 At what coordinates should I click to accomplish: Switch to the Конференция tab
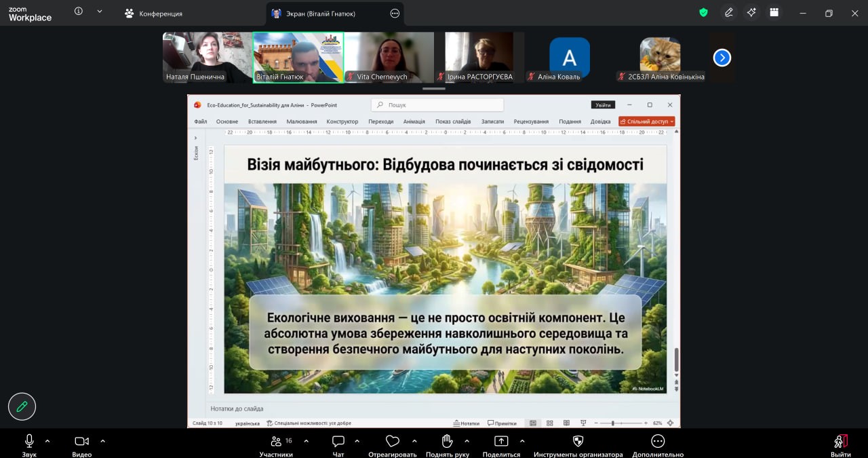pyautogui.click(x=153, y=13)
